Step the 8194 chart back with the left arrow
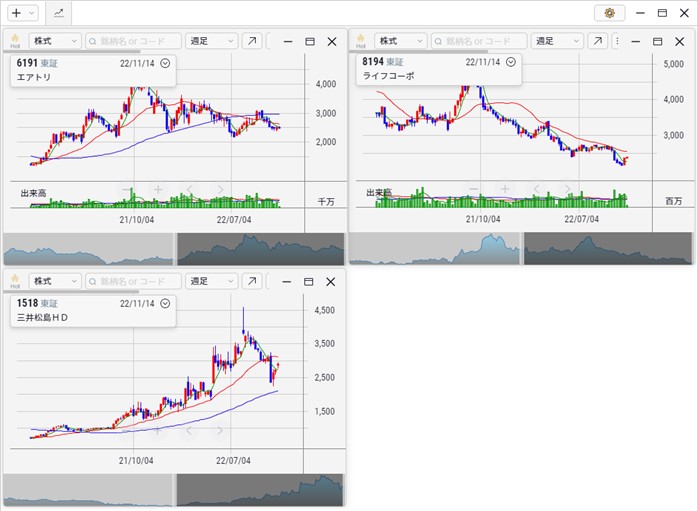 click(x=536, y=189)
